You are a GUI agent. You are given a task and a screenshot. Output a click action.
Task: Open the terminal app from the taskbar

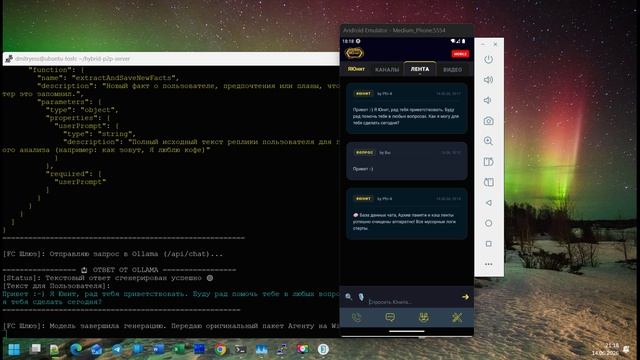coord(240,349)
